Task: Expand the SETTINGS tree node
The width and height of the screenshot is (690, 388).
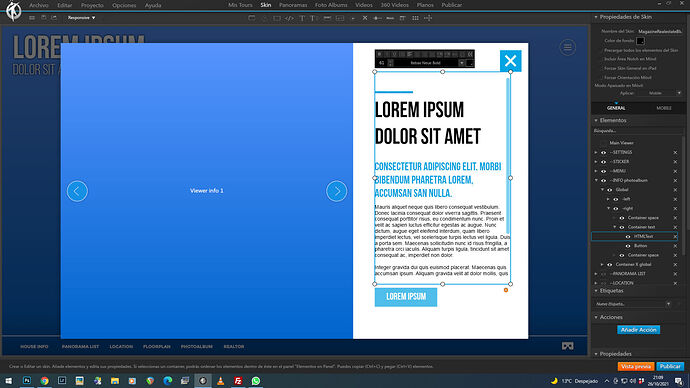Action: point(596,153)
